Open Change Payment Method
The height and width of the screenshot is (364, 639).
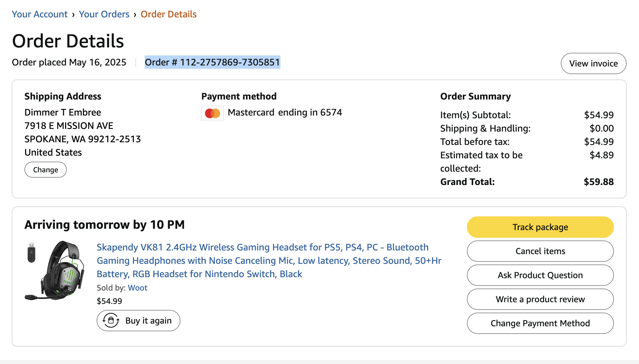[540, 323]
